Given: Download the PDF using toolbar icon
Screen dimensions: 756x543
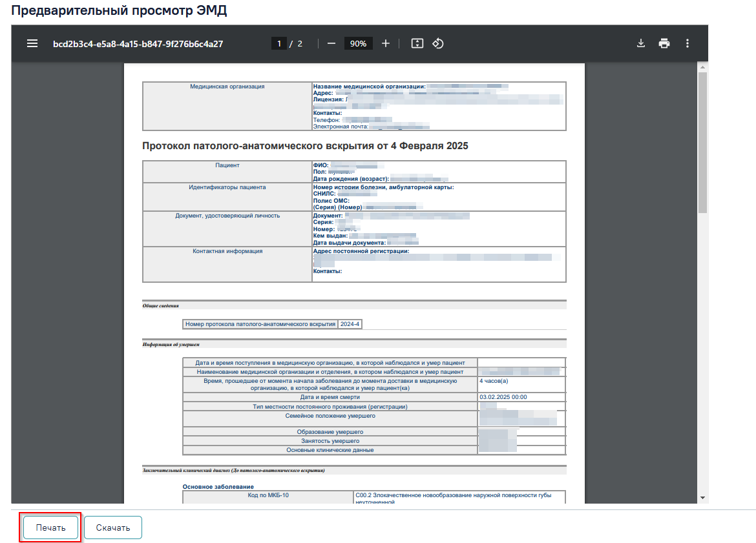Looking at the screenshot, I should 641,43.
